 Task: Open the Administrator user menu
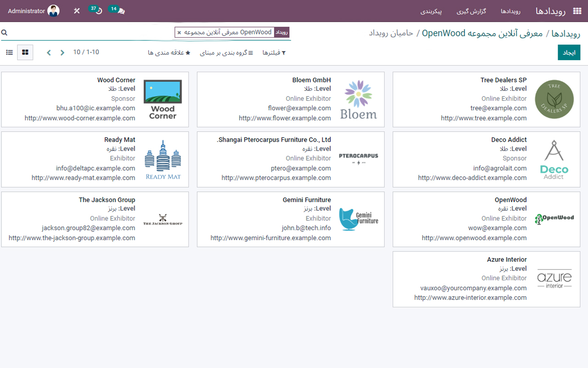point(34,11)
